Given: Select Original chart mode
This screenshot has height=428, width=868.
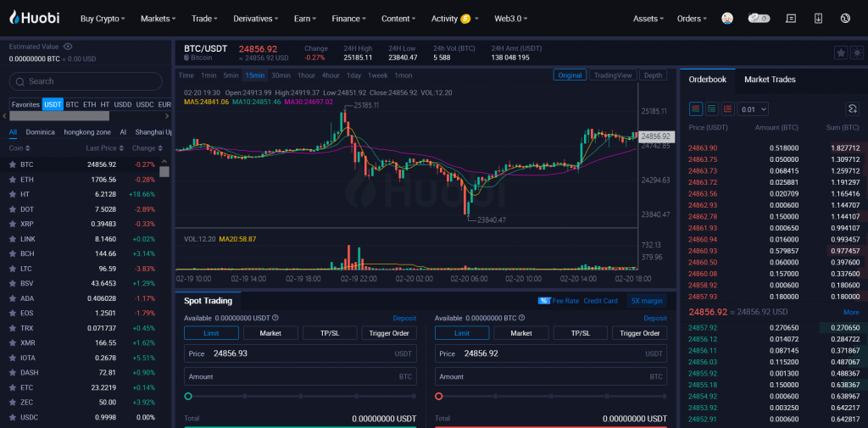Looking at the screenshot, I should click(x=570, y=75).
